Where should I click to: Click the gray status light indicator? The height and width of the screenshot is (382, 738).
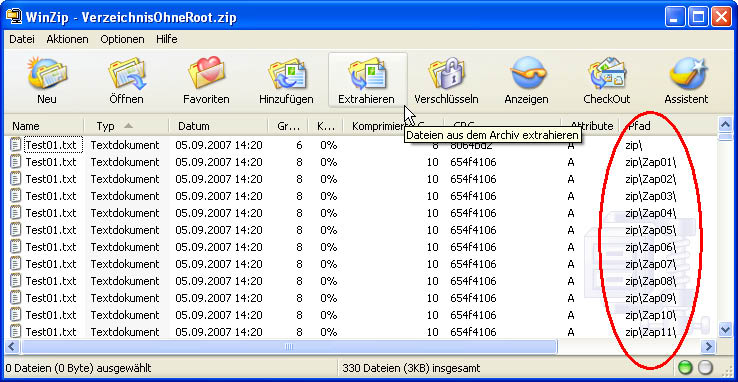(x=705, y=367)
